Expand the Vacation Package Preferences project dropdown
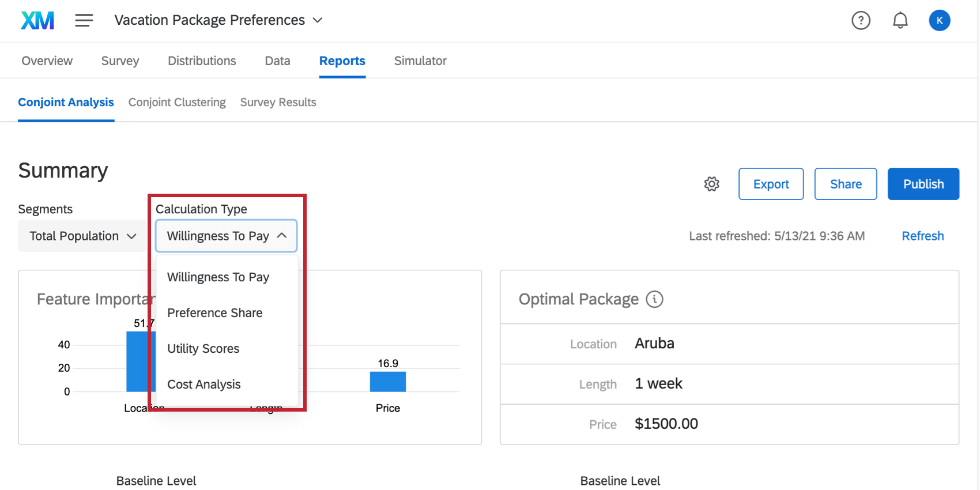This screenshot has width=980, height=490. 318,20
